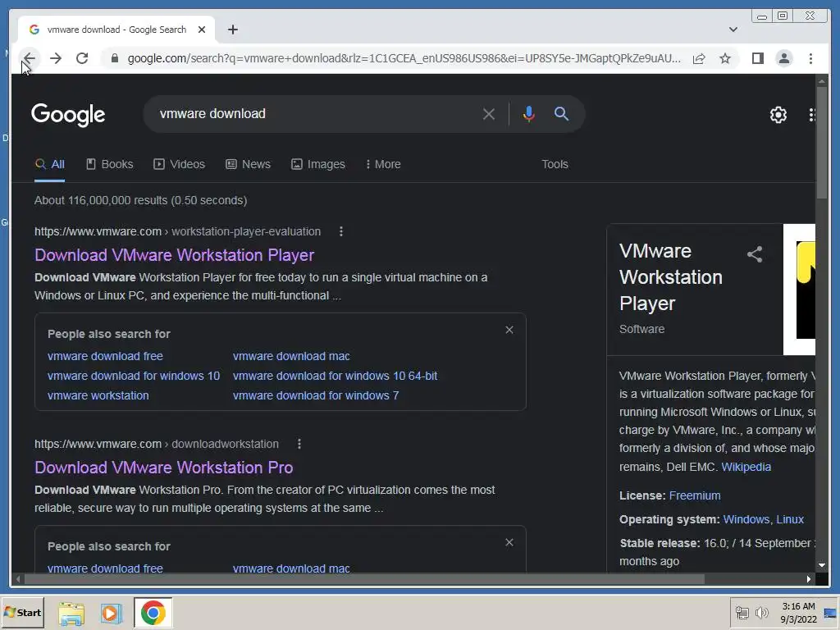Click the horizontal scrollbar right arrow
Image resolution: width=840 pixels, height=630 pixels.
click(808, 579)
